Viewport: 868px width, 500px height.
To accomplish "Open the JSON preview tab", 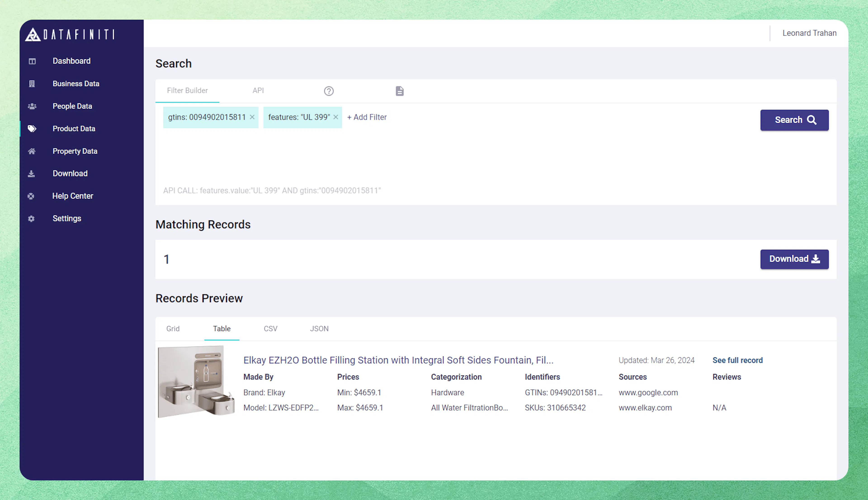I will [319, 329].
